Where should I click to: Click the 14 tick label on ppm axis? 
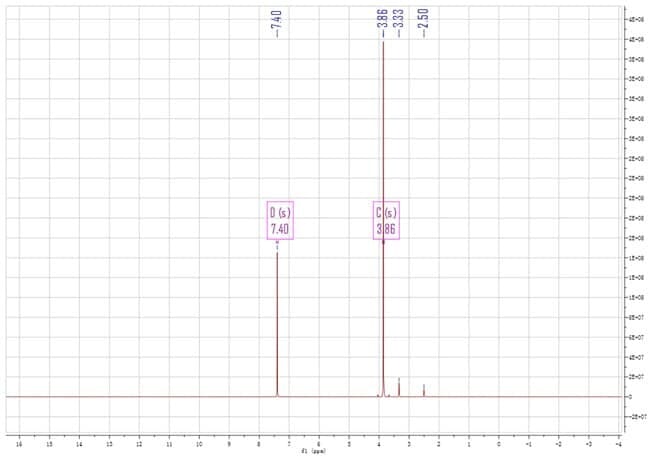[x=79, y=444]
